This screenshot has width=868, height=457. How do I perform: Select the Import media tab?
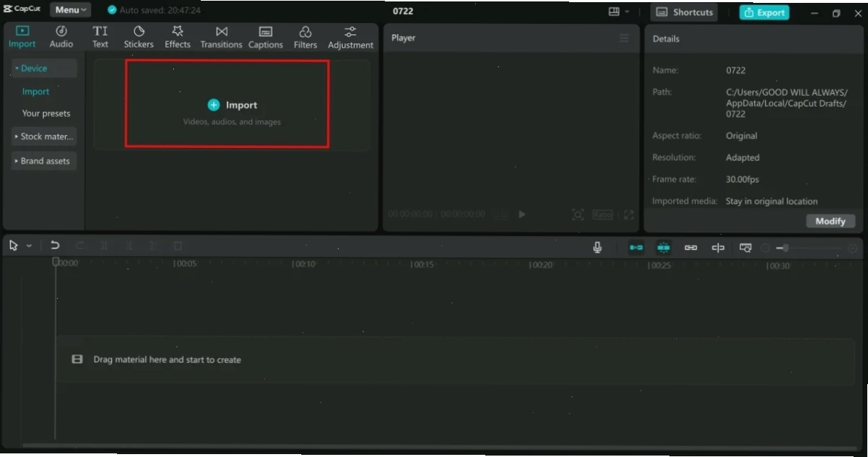(x=22, y=37)
